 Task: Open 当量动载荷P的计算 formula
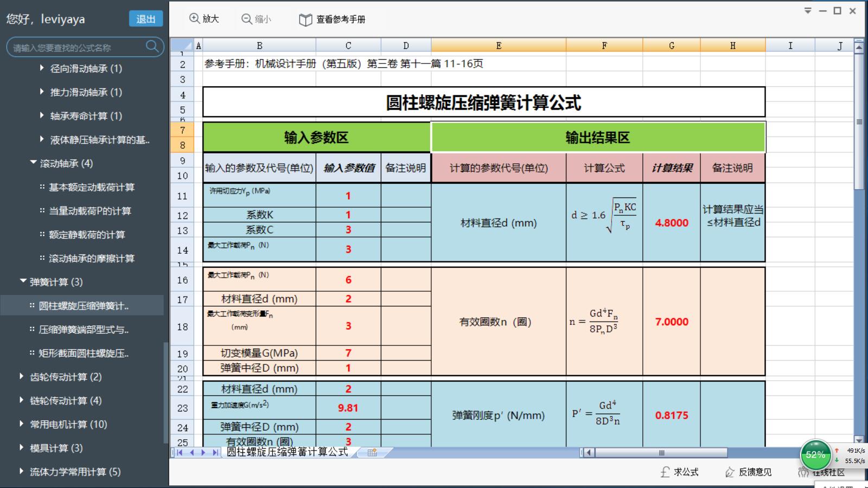point(90,211)
